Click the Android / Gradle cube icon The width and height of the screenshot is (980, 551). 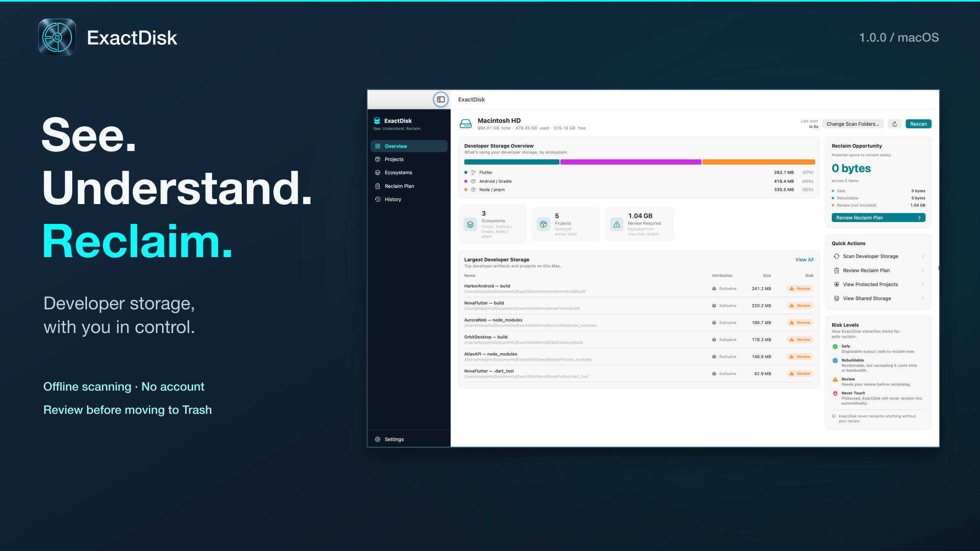pyautogui.click(x=473, y=181)
